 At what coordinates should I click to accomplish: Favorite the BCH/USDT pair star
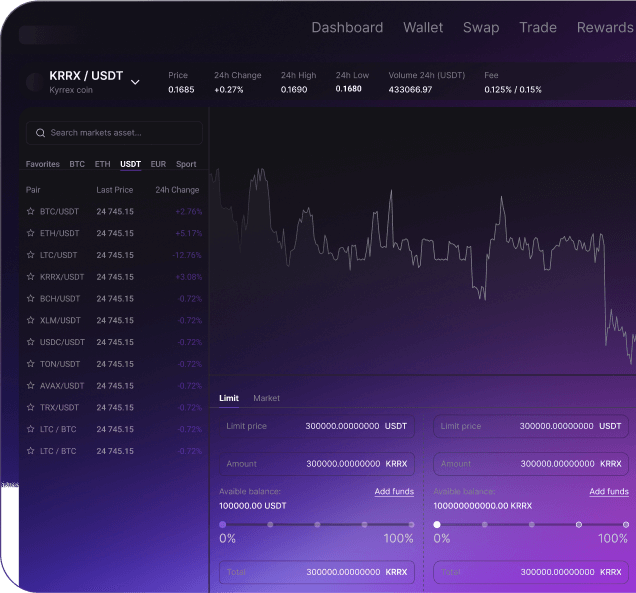point(31,299)
